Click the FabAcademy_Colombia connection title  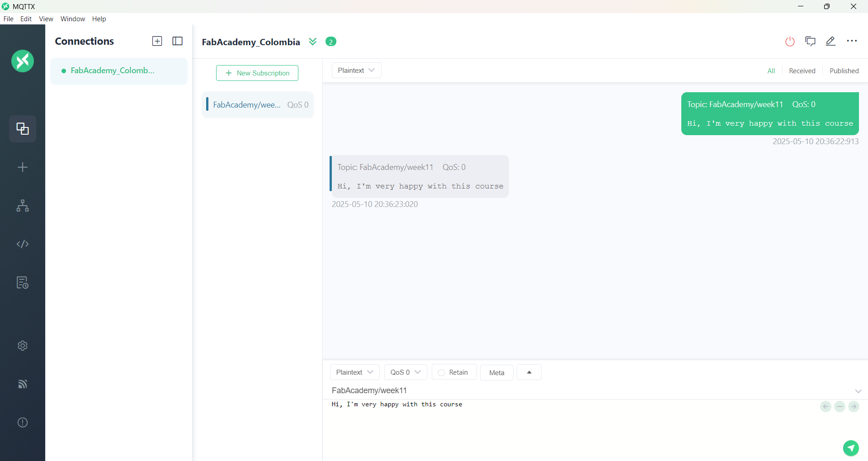(251, 42)
